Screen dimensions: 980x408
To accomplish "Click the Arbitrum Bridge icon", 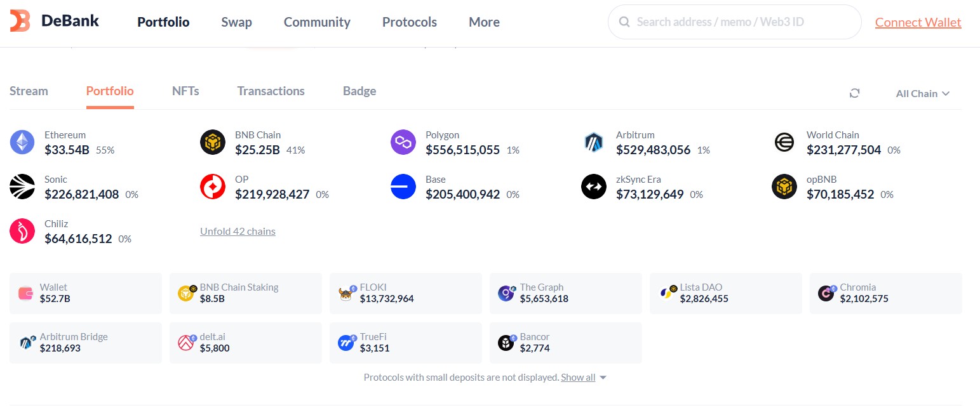I will (x=26, y=343).
